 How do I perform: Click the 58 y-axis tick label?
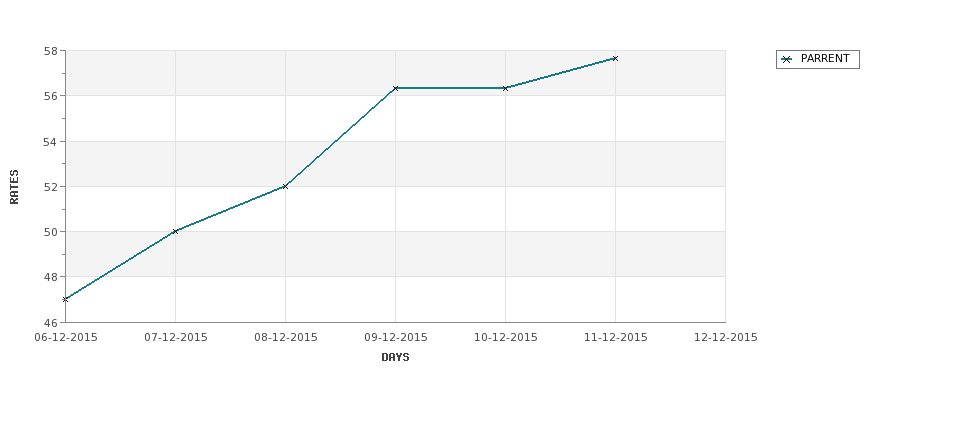click(51, 51)
